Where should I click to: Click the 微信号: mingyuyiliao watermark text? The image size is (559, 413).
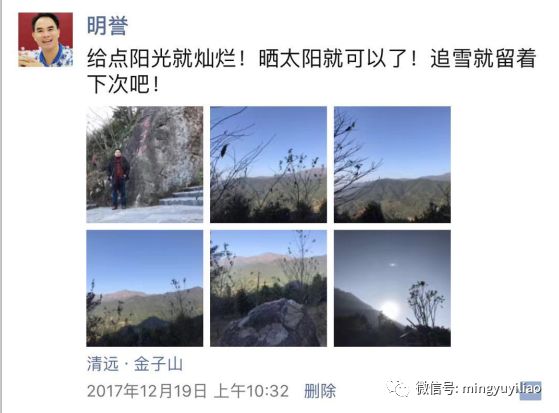[x=478, y=388]
